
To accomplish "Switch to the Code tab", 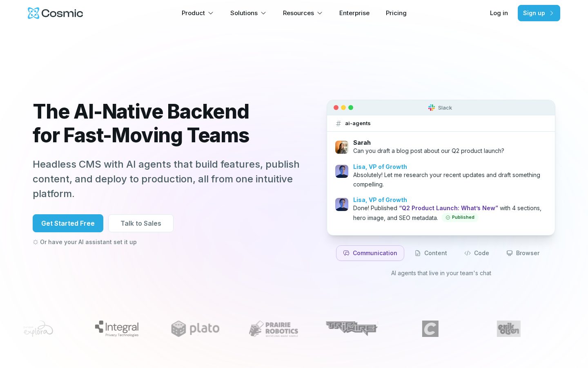I will coord(477,253).
